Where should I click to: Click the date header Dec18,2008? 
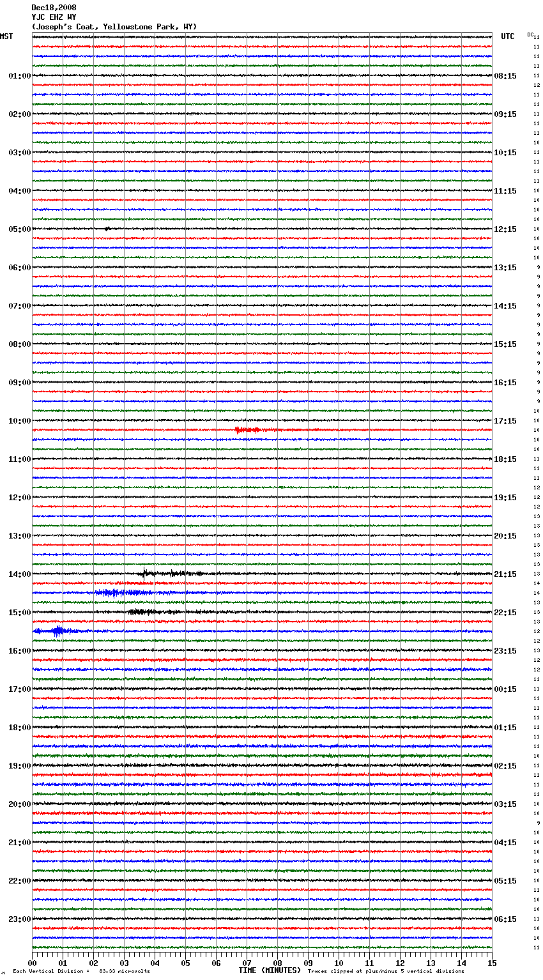point(54,8)
